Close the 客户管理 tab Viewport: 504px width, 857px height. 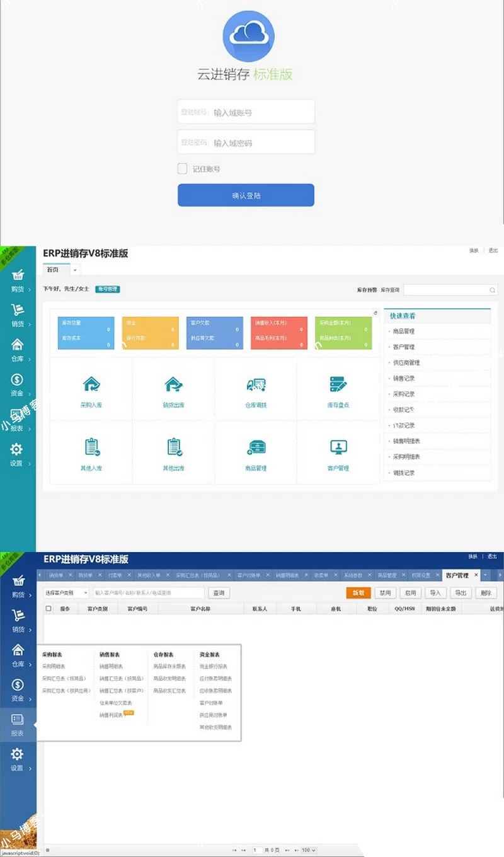pyautogui.click(x=476, y=575)
